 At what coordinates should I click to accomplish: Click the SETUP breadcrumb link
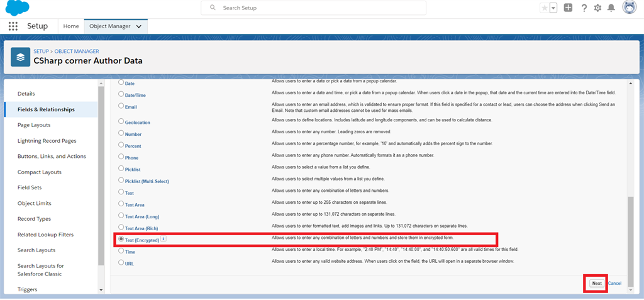(x=41, y=52)
